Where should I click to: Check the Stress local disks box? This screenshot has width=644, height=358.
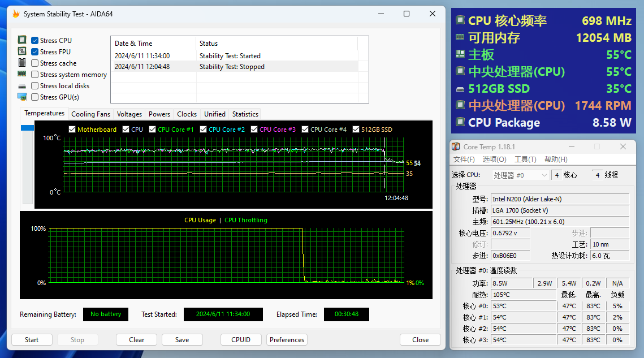tap(35, 85)
